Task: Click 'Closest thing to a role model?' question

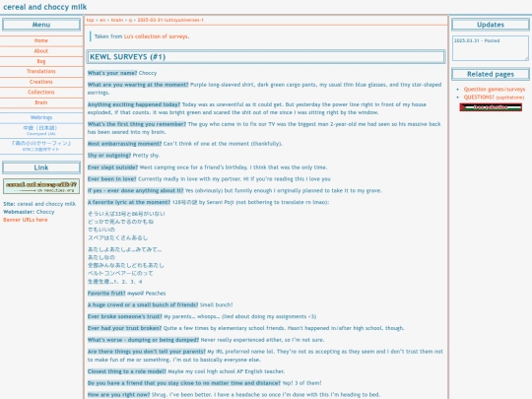Action: [127, 371]
